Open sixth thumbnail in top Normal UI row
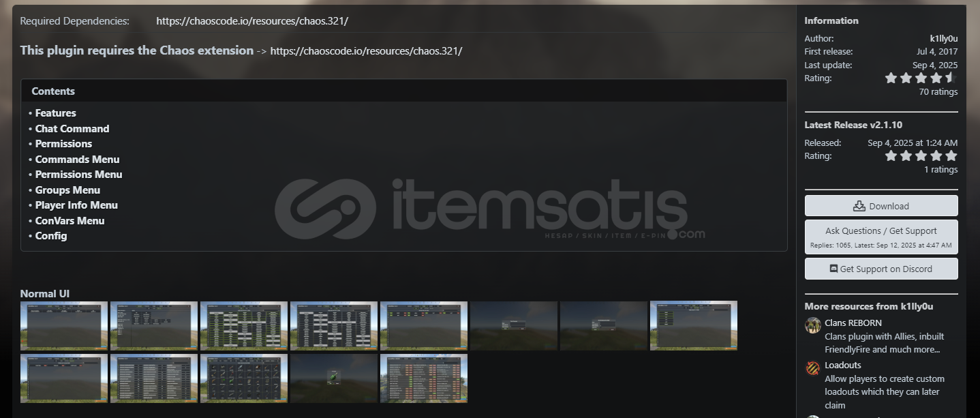This screenshot has width=980, height=418. point(514,326)
